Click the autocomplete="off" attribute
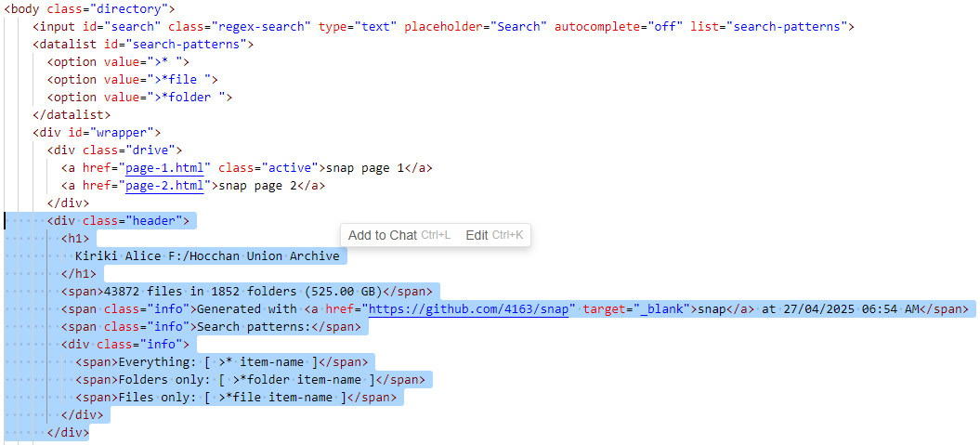 click(619, 26)
